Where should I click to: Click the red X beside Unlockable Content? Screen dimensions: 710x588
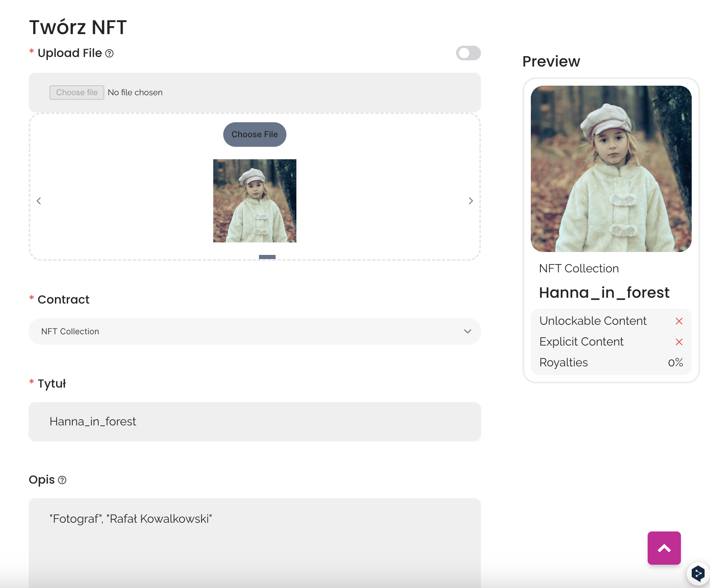click(x=679, y=321)
